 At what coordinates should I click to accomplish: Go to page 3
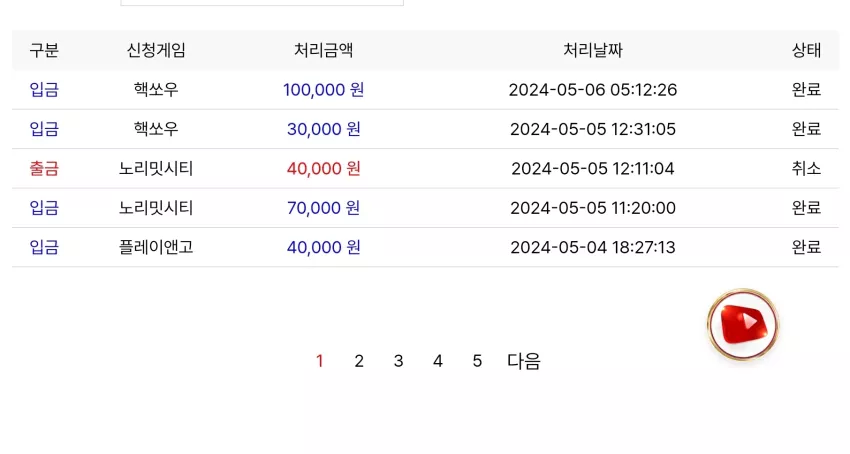[x=398, y=361]
